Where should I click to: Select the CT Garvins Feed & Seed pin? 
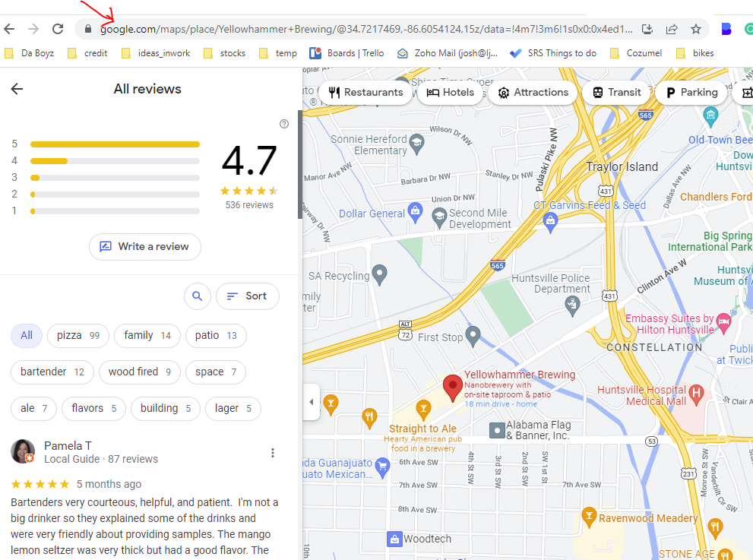pos(550,223)
